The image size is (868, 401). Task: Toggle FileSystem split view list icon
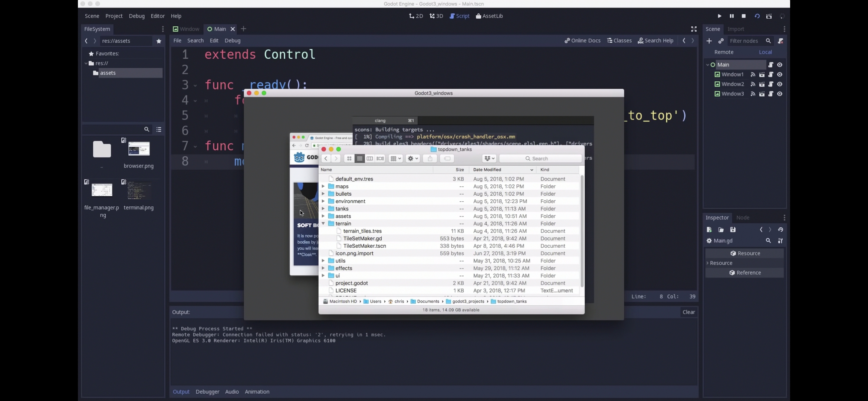tap(159, 129)
